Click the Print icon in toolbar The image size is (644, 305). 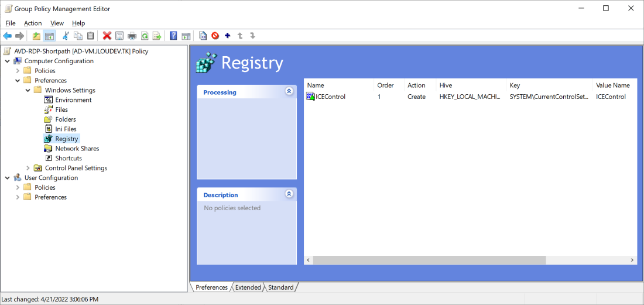click(132, 36)
